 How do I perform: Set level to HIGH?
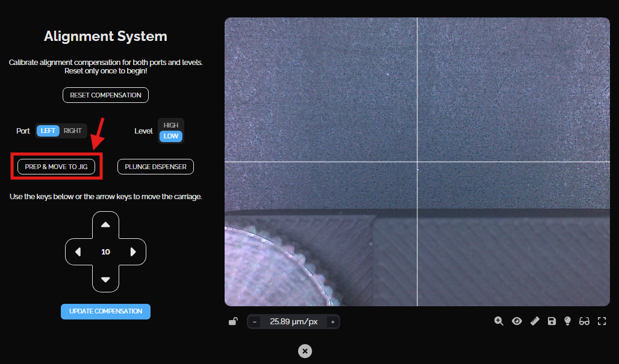click(x=171, y=125)
